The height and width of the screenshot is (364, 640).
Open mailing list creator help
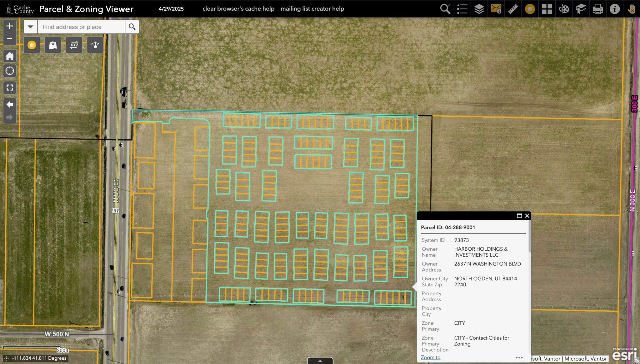312,9
